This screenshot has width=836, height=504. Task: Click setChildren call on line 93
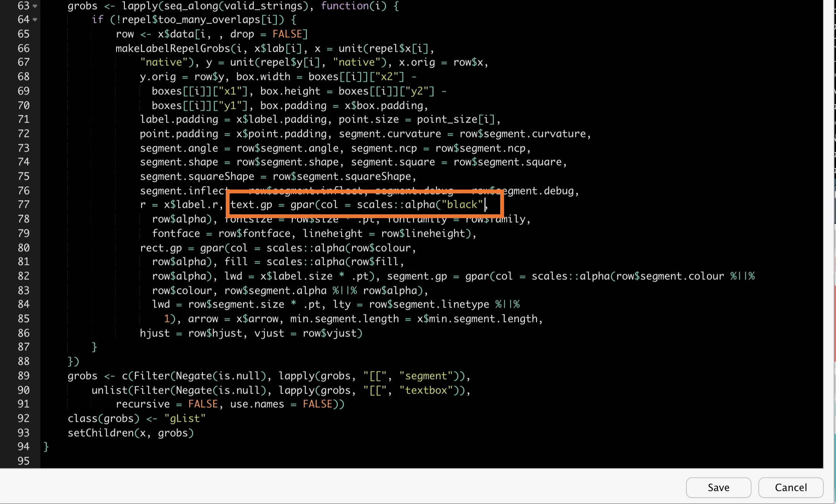pyautogui.click(x=101, y=433)
